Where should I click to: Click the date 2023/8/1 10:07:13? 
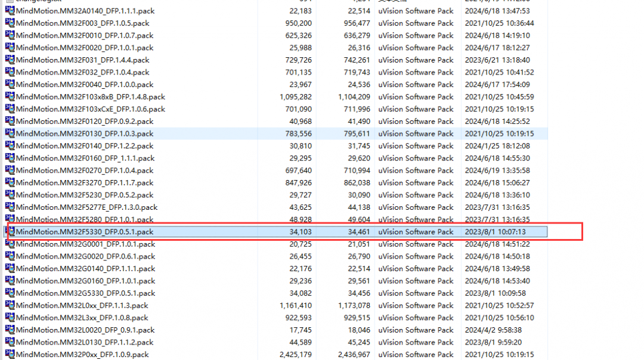coord(496,232)
